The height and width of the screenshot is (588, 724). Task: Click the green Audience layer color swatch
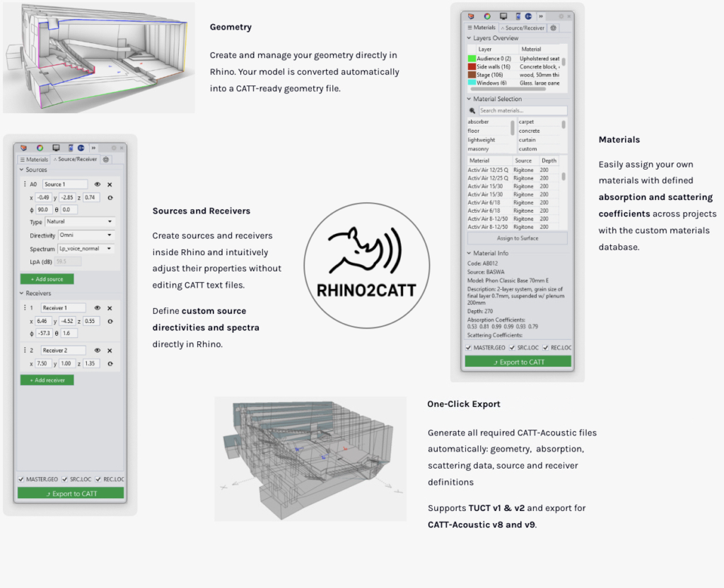pos(472,59)
